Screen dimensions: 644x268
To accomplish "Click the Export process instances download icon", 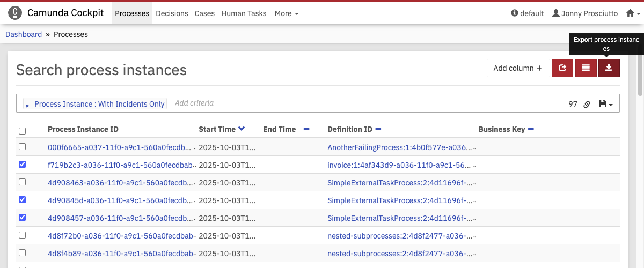I will coord(609,68).
